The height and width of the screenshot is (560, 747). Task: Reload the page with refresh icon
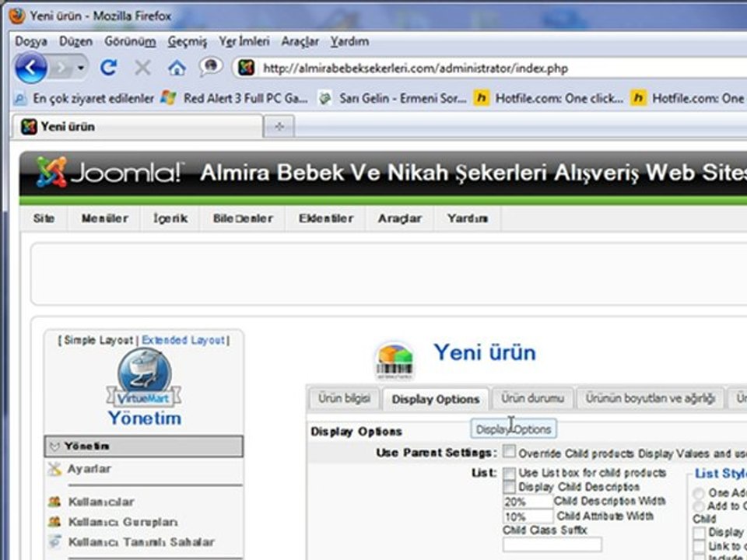(109, 68)
